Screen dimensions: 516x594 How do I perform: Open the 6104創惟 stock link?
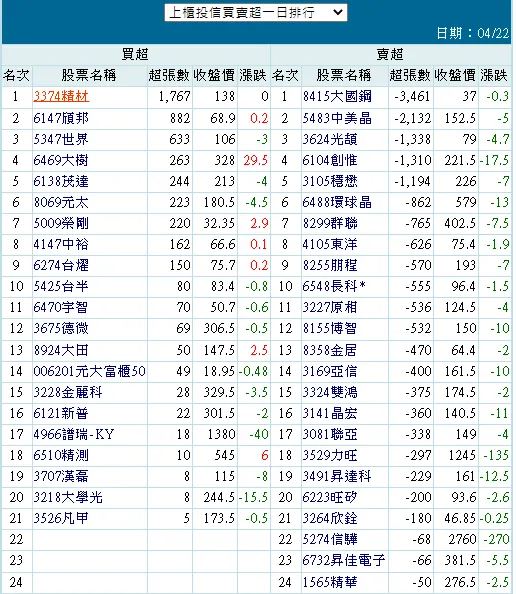tap(330, 161)
